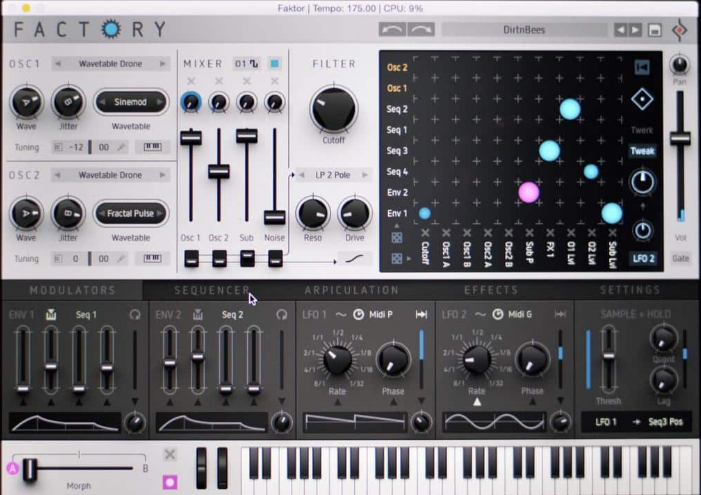
Task: Click the Tweak button
Action: [x=642, y=151]
